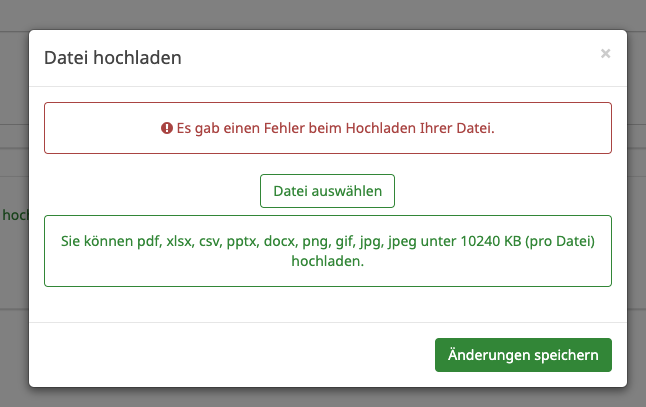646x407 pixels.
Task: Click the allowed file types notice
Action: 327,251
